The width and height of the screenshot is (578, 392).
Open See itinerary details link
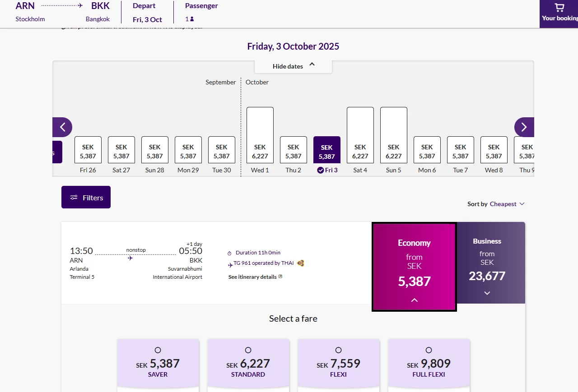point(252,277)
